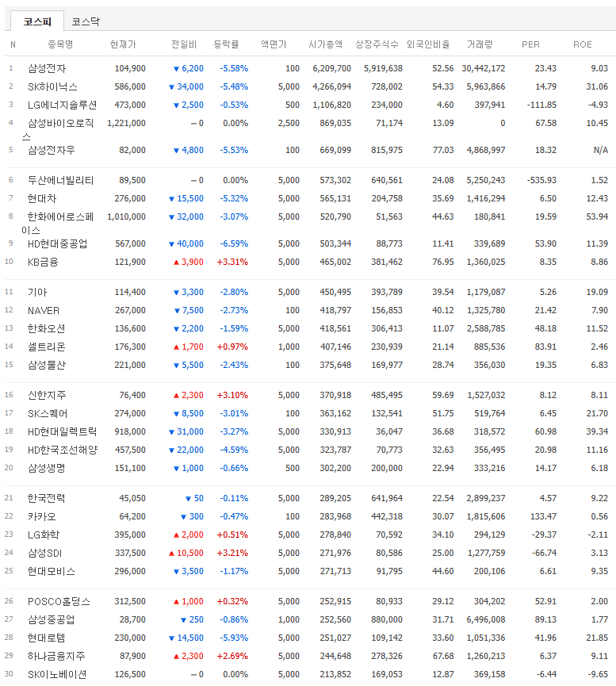
Task: Open the SK이노베이션 stock link
Action: pyautogui.click(x=57, y=675)
